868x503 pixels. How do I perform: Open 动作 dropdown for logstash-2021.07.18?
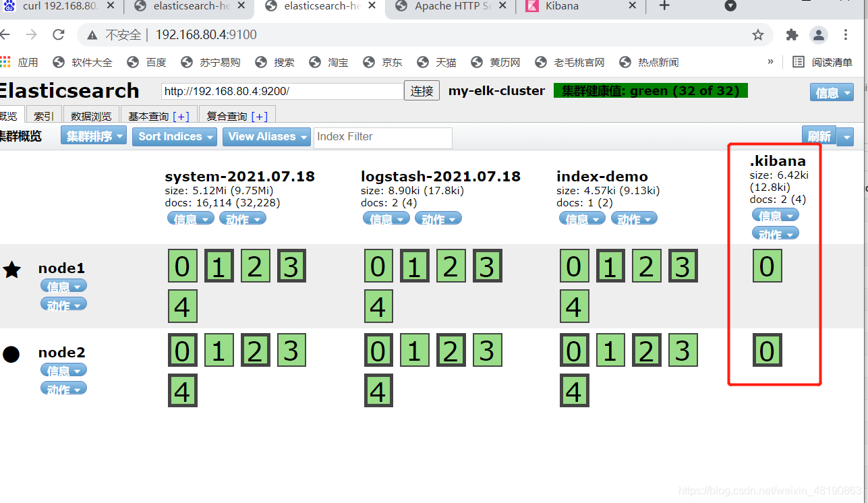pyautogui.click(x=438, y=218)
